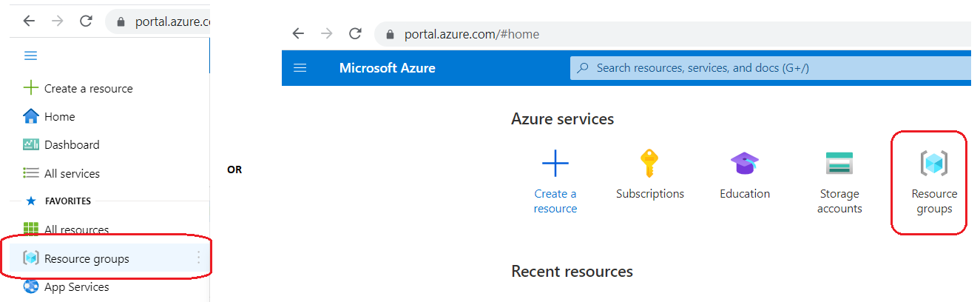980x302 pixels.
Task: Open Education graduation cap icon
Action: 744,163
